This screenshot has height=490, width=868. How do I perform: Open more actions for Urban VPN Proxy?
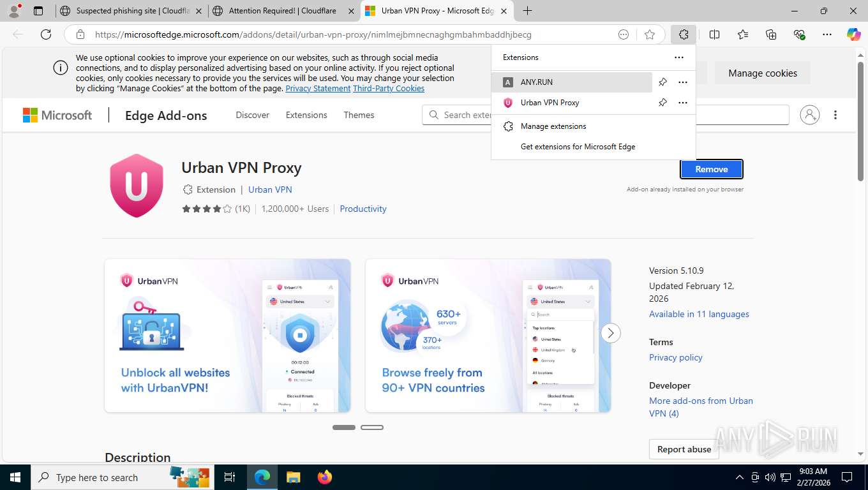coord(683,102)
